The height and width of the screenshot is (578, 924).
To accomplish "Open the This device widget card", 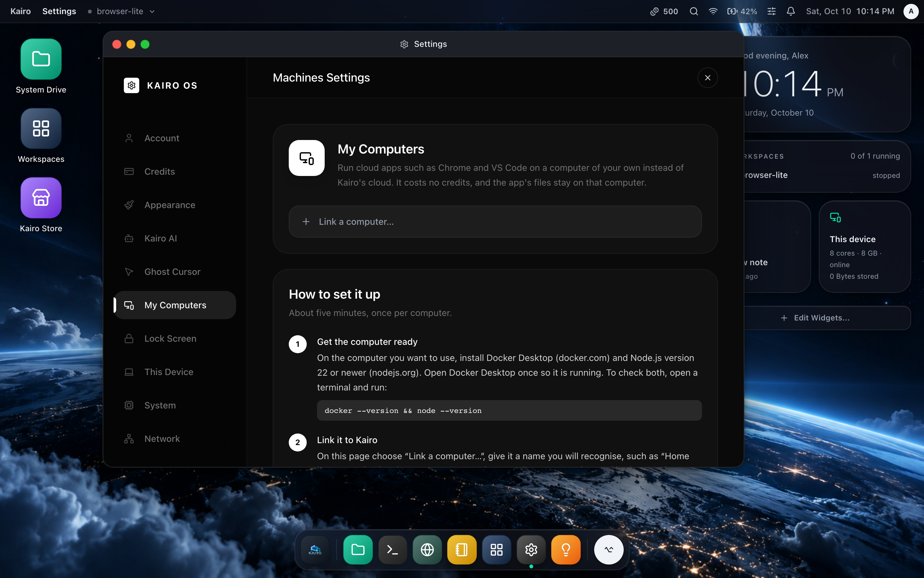I will click(864, 247).
